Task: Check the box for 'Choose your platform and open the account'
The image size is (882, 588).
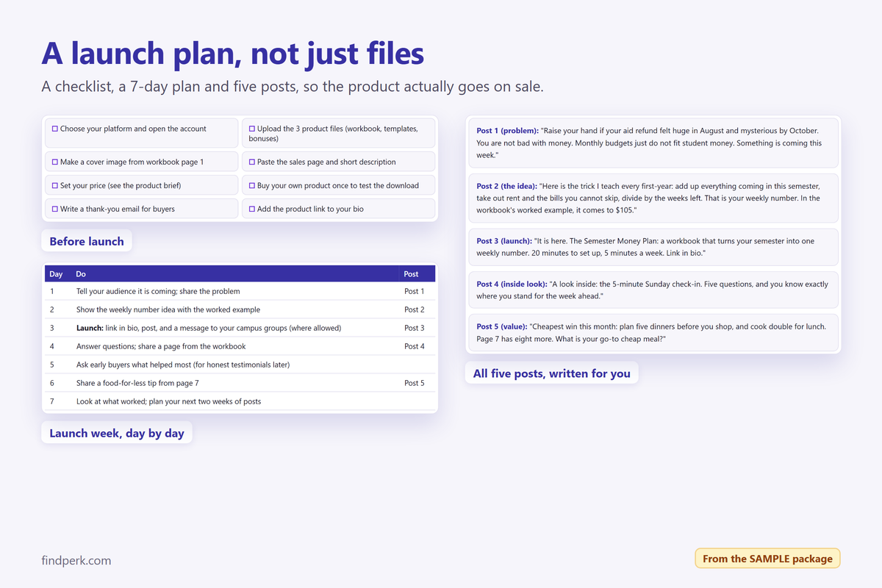Action: [55, 129]
